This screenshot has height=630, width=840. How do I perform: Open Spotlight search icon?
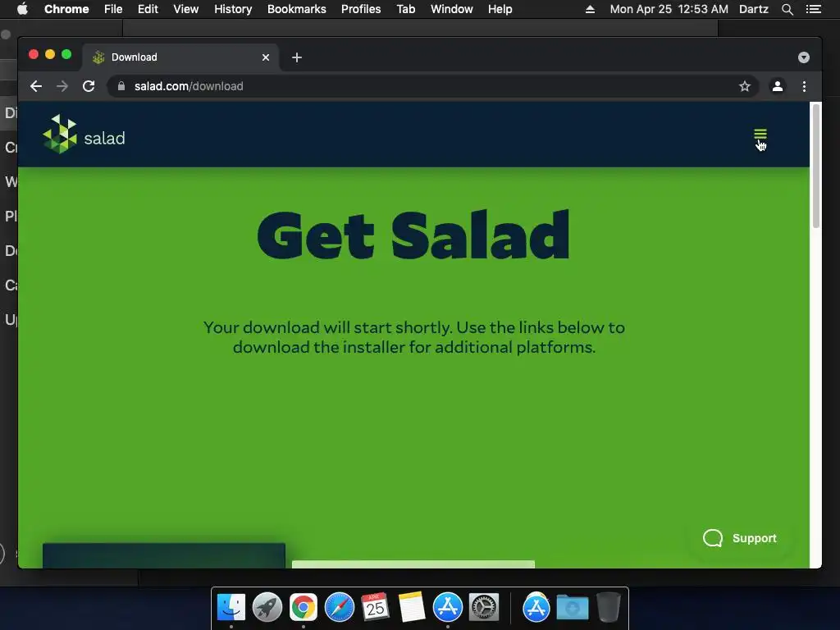point(787,9)
